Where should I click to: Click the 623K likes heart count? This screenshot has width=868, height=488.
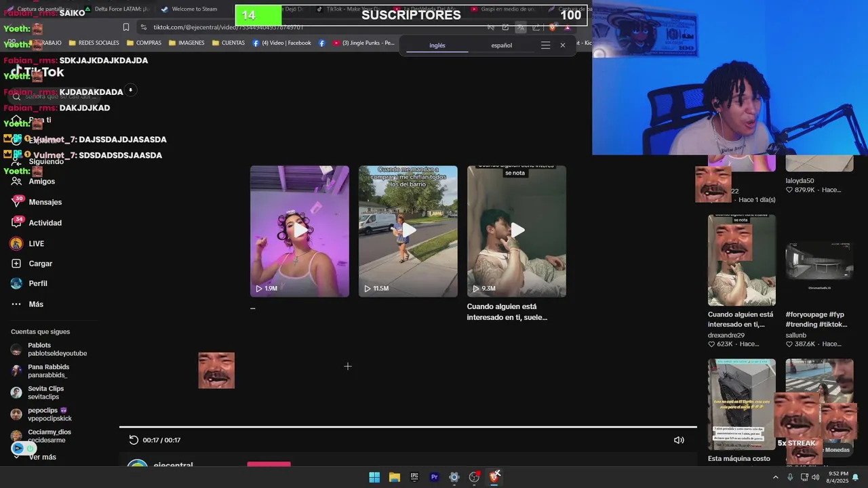(x=720, y=344)
